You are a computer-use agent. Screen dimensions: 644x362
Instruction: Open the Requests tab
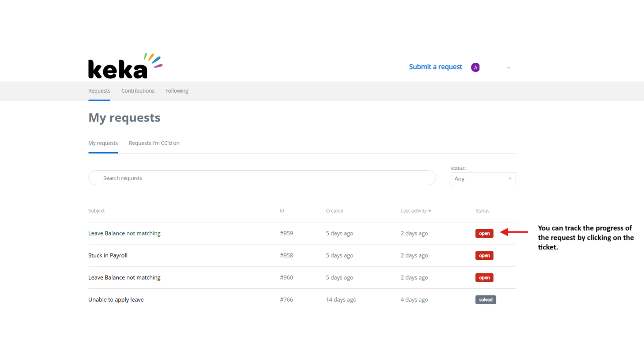[99, 91]
